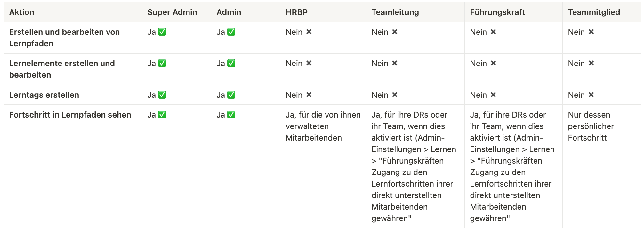Click the 'Lerntags erstellen' row label

(x=44, y=95)
